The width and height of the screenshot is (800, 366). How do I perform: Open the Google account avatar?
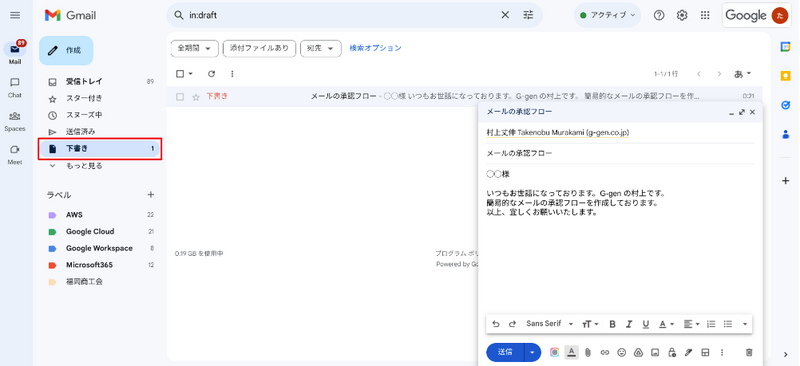tap(779, 15)
